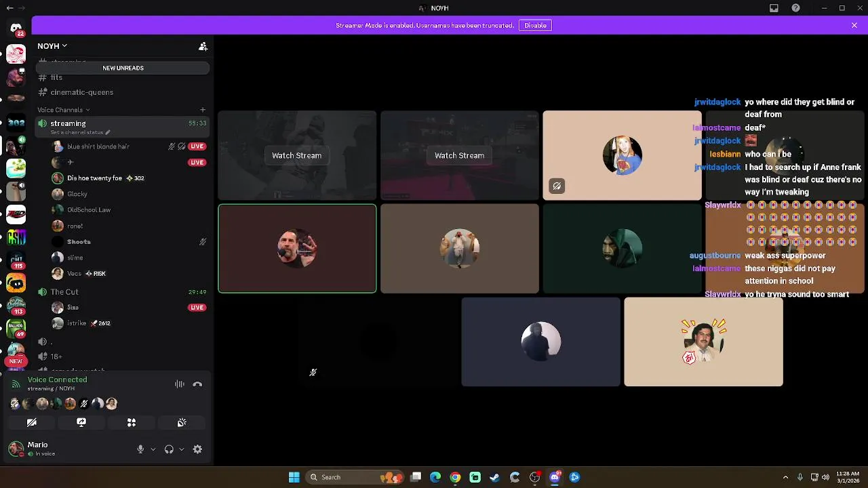Watch Stream on first stream tile
868x488 pixels.
pyautogui.click(x=297, y=156)
